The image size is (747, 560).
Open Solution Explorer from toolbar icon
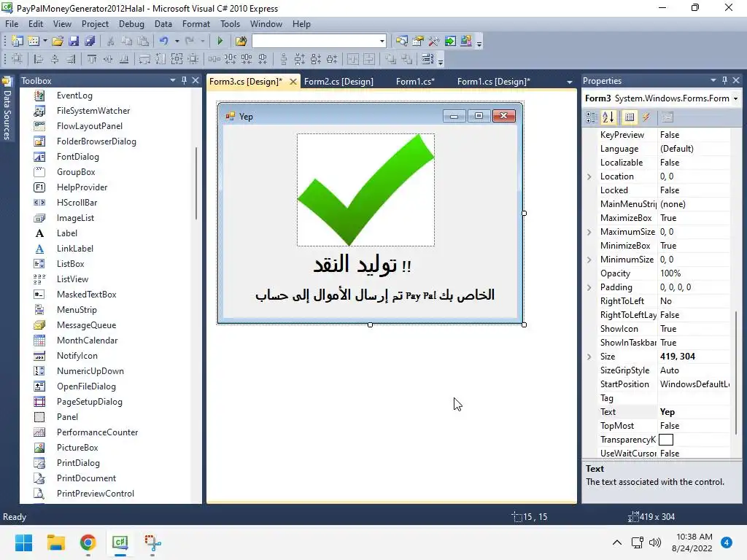(402, 41)
